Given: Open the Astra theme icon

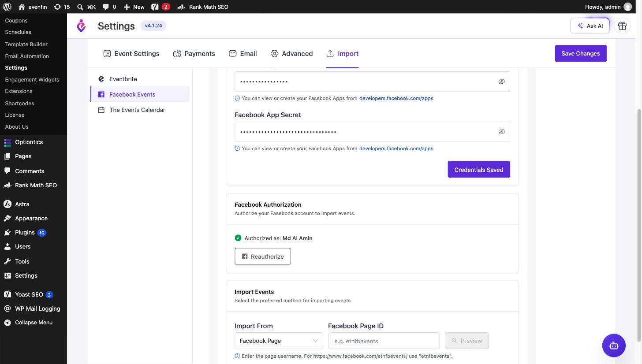Looking at the screenshot, I should point(7,204).
